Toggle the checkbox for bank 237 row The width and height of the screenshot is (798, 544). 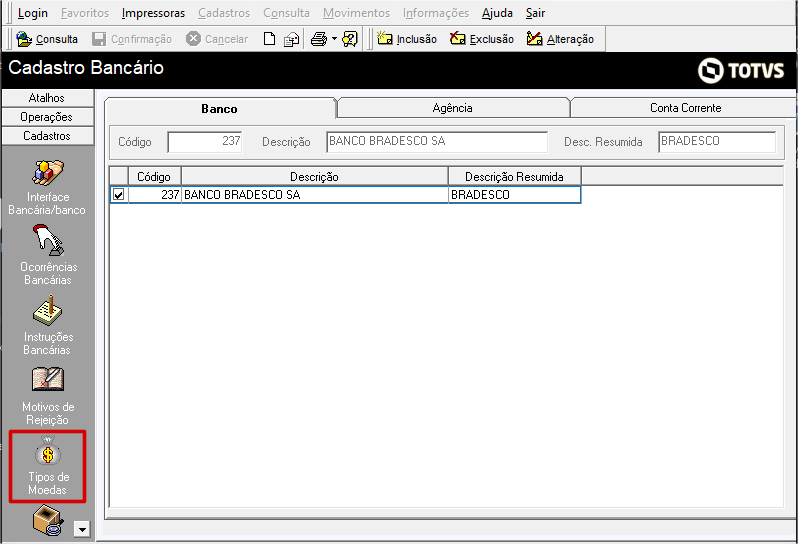(119, 194)
